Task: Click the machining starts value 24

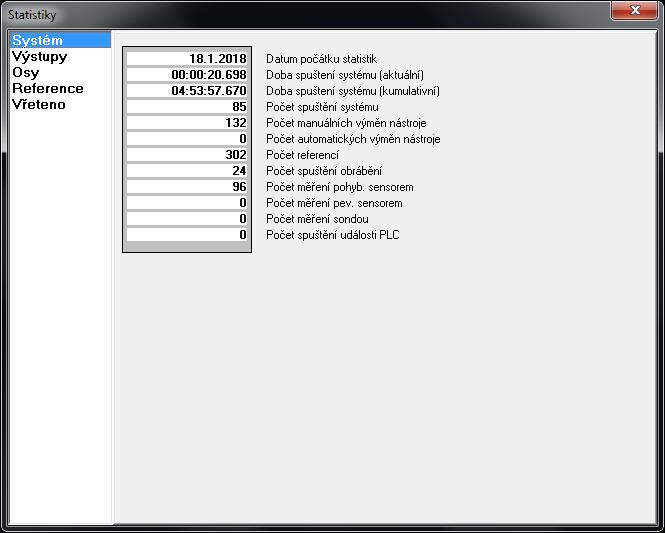Action: (187, 171)
